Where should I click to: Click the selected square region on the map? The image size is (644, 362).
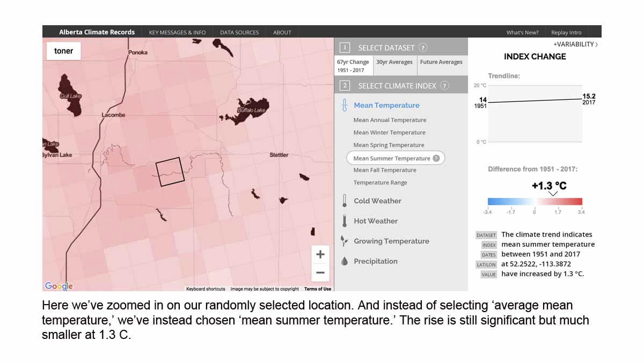click(171, 169)
